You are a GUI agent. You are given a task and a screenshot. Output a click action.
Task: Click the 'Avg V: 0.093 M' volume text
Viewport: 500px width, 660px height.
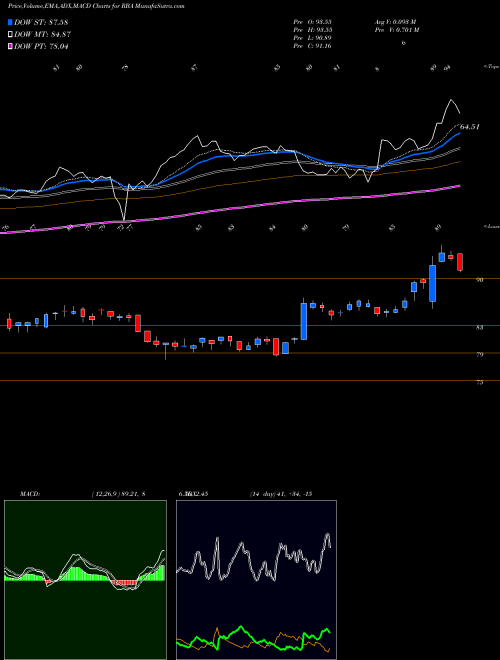[x=395, y=22]
